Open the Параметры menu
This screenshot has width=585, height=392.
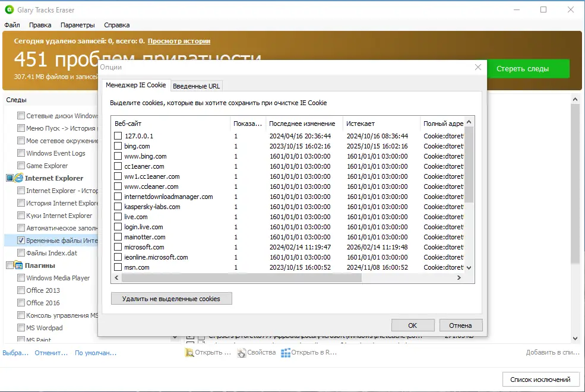(x=78, y=25)
